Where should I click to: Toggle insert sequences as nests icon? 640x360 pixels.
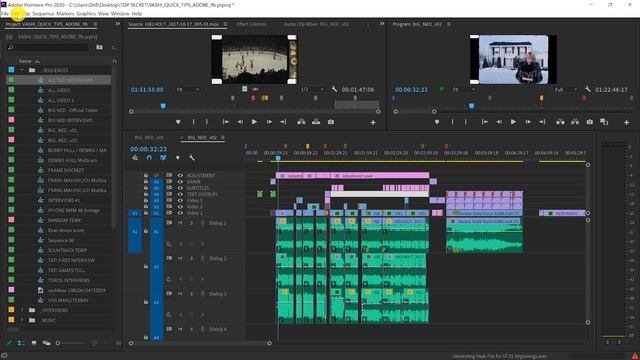pos(135,158)
